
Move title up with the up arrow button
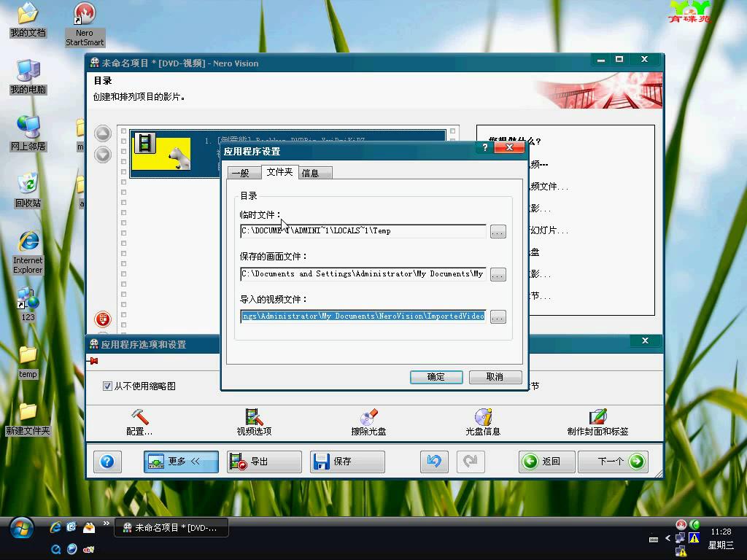tap(103, 133)
